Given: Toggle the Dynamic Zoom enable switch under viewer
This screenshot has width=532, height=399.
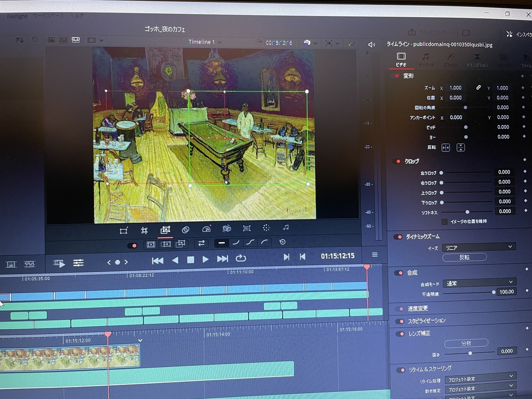Looking at the screenshot, I should point(132,246).
